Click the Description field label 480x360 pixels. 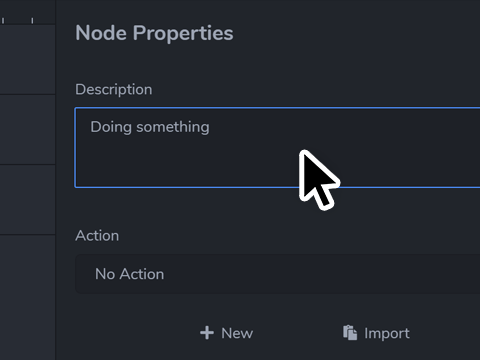point(114,89)
